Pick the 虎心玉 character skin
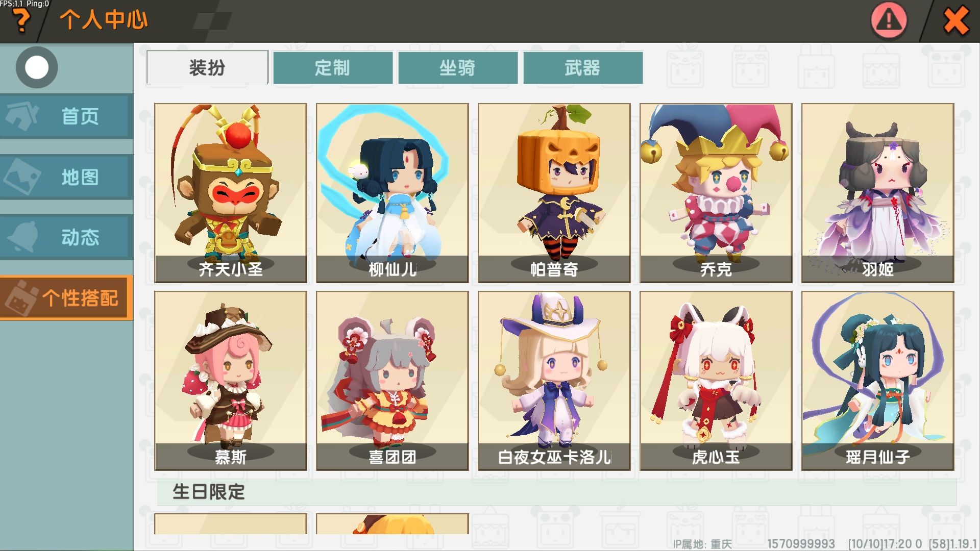Image resolution: width=980 pixels, height=551 pixels. (x=716, y=381)
